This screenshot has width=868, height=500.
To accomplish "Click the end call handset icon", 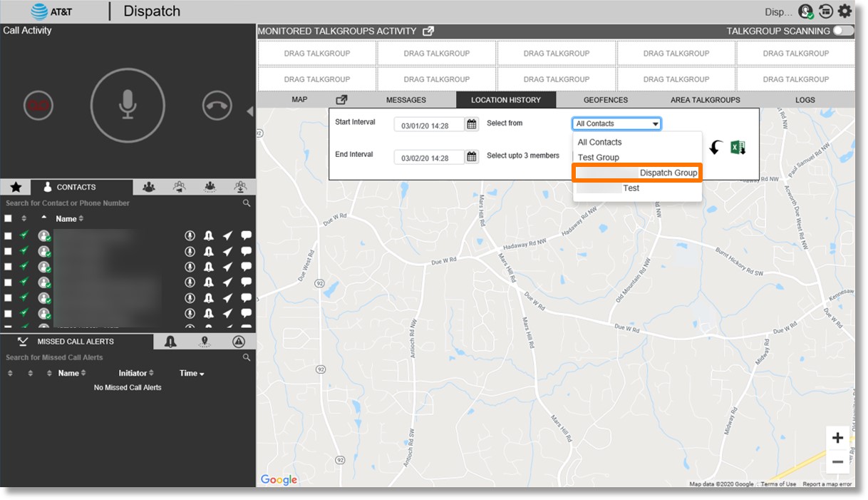I will (x=217, y=106).
